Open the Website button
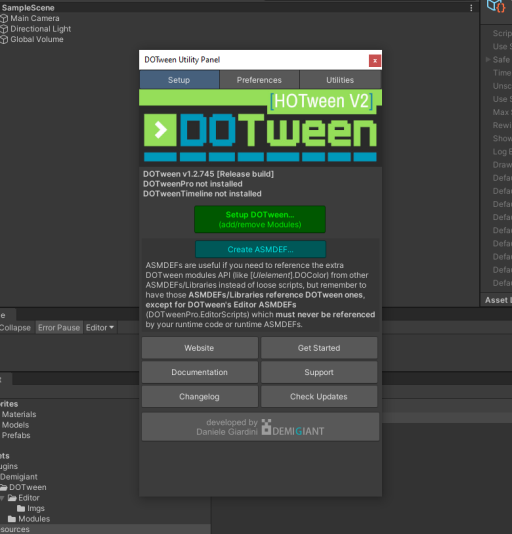Screen dimensions: 512x534 (200, 348)
